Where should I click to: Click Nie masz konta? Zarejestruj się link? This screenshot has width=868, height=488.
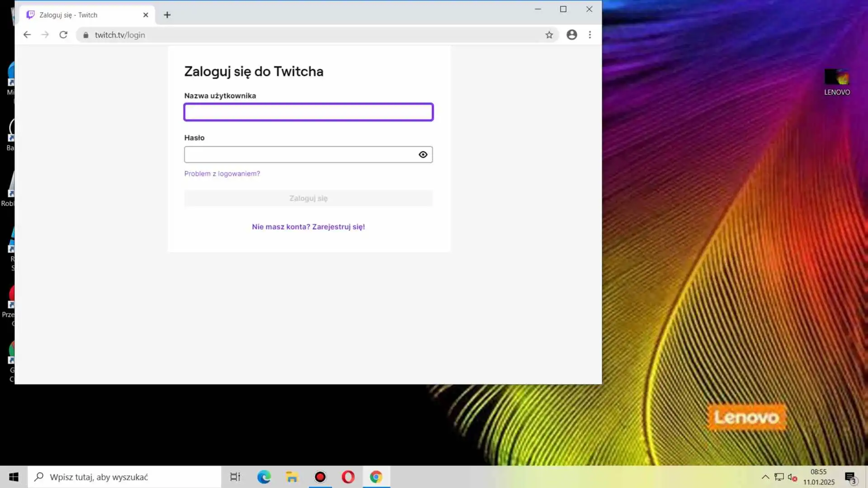308,227
